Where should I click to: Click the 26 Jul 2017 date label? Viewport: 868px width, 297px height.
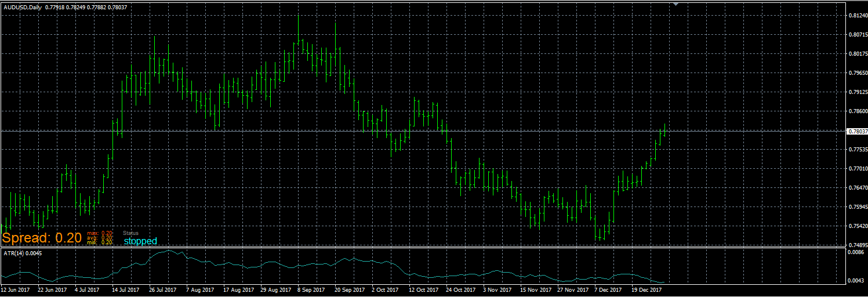[x=163, y=289]
